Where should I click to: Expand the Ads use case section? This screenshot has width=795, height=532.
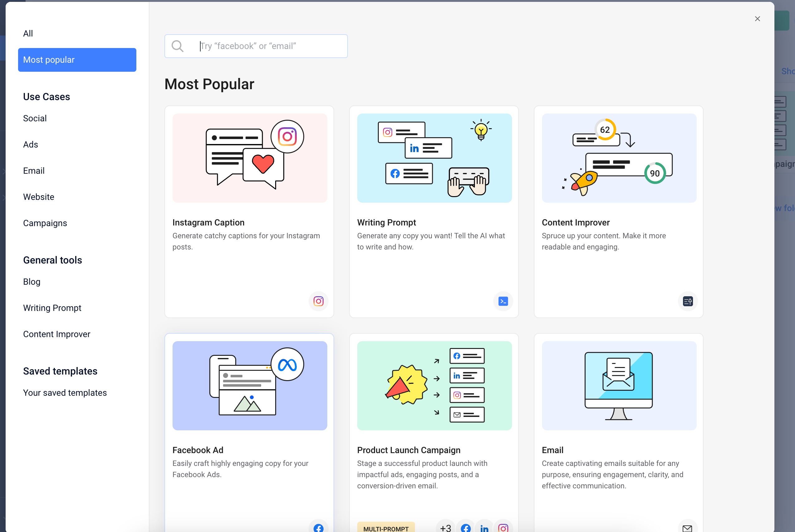click(30, 144)
